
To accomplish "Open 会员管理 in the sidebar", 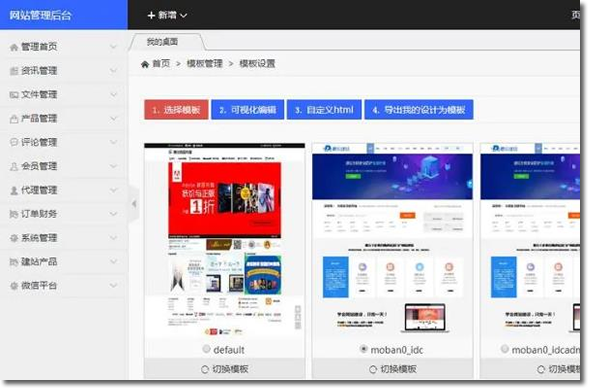I will point(39,166).
